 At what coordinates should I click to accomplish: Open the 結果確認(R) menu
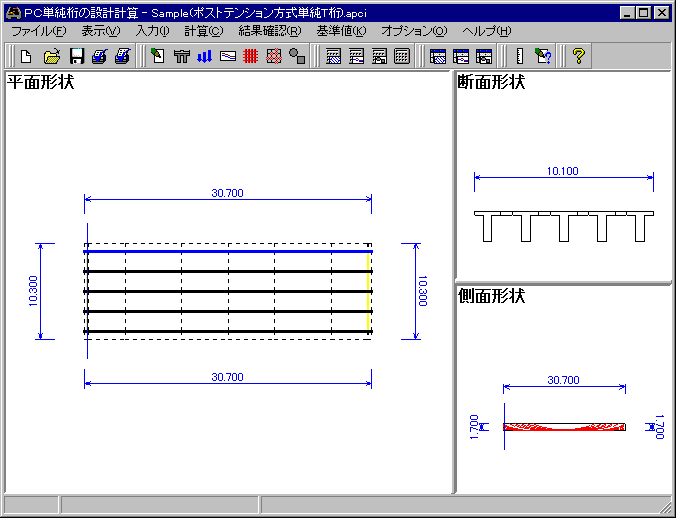(x=269, y=31)
